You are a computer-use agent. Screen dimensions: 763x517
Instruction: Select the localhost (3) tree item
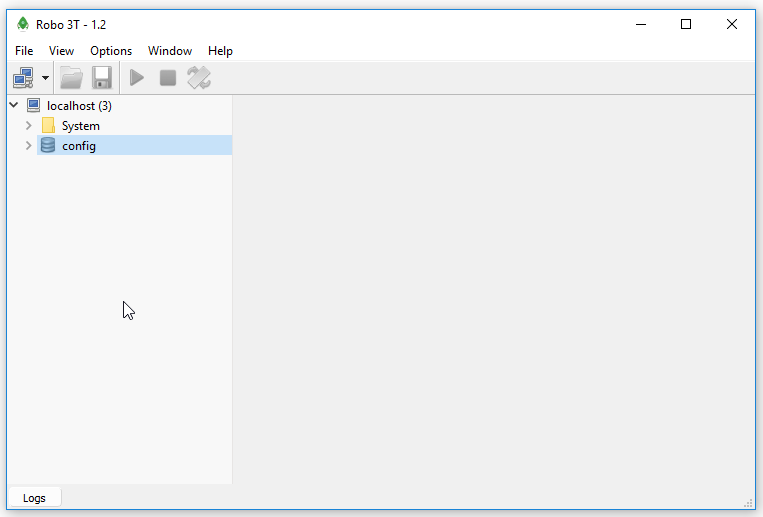pos(79,106)
